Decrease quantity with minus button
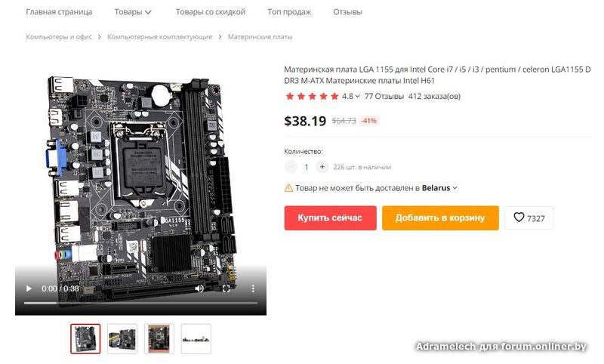Viewport: 604px width, 364px height. [291, 167]
